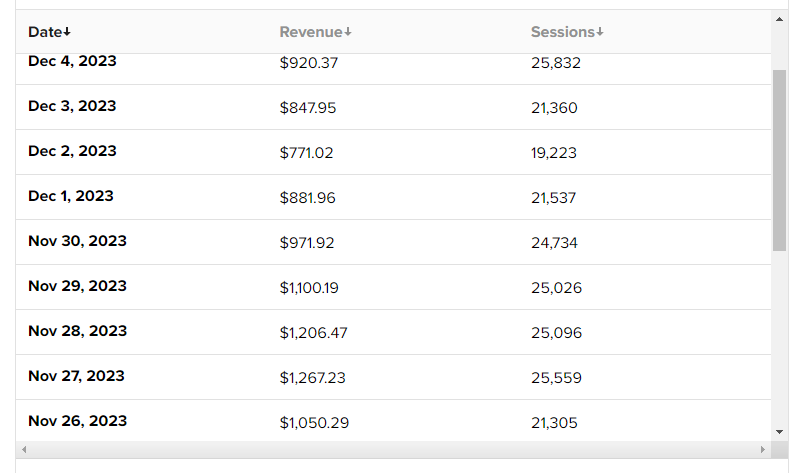Click the $847.95 revenue value
Viewport: 794px width, 473px height.
(x=308, y=108)
